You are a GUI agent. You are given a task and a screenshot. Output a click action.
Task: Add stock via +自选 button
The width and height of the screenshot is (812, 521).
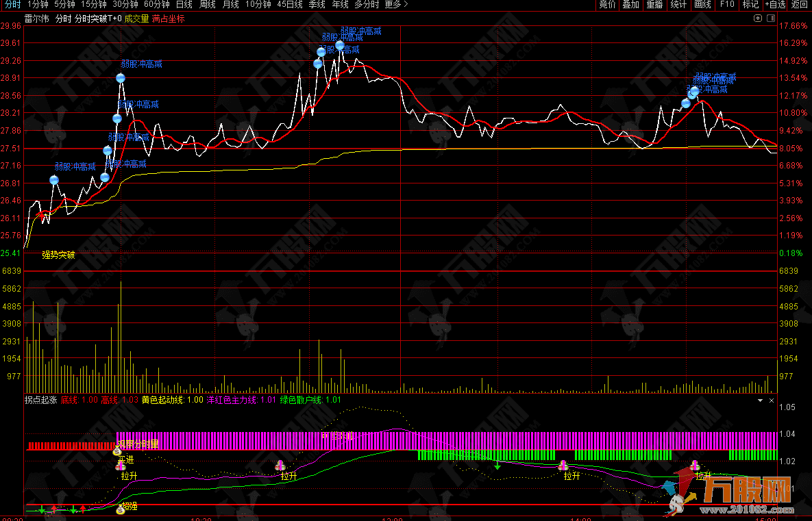pos(775,5)
